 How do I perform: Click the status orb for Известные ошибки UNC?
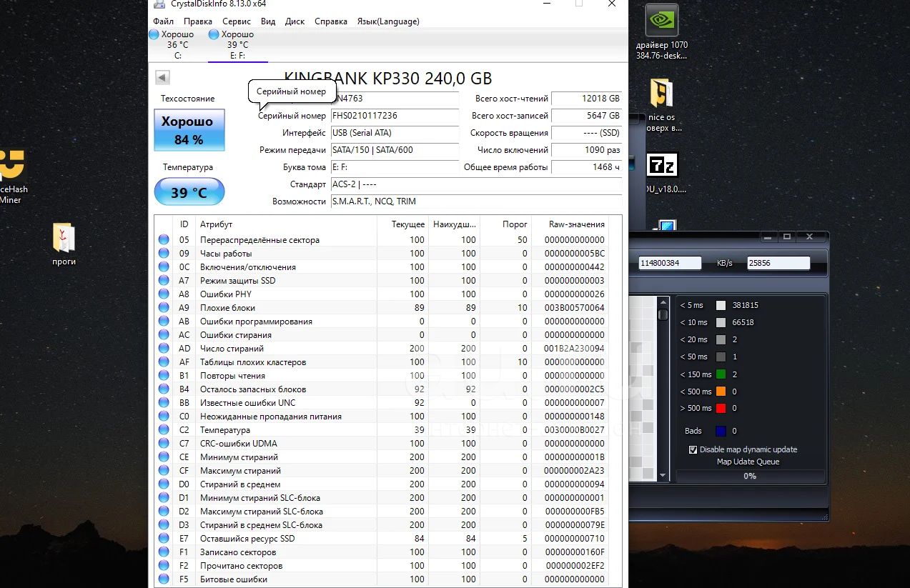(164, 403)
